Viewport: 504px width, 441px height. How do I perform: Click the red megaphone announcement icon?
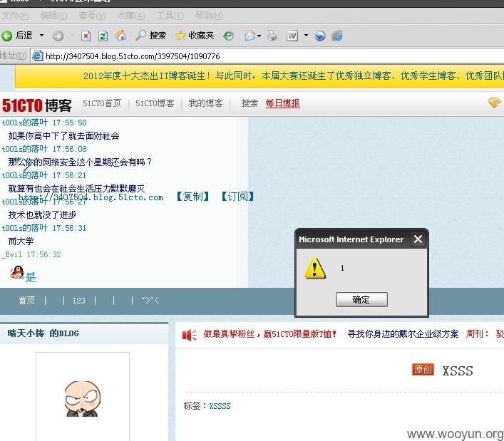[190, 335]
